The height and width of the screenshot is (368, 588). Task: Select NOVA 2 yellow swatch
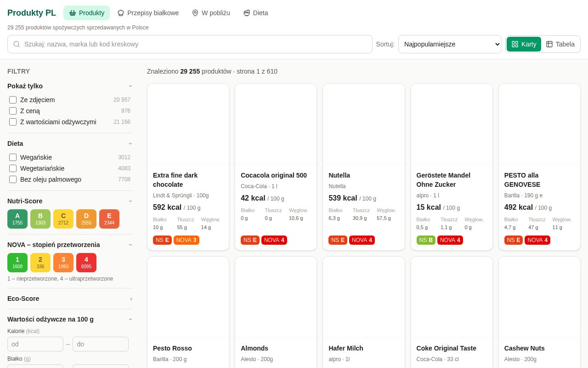(40, 263)
